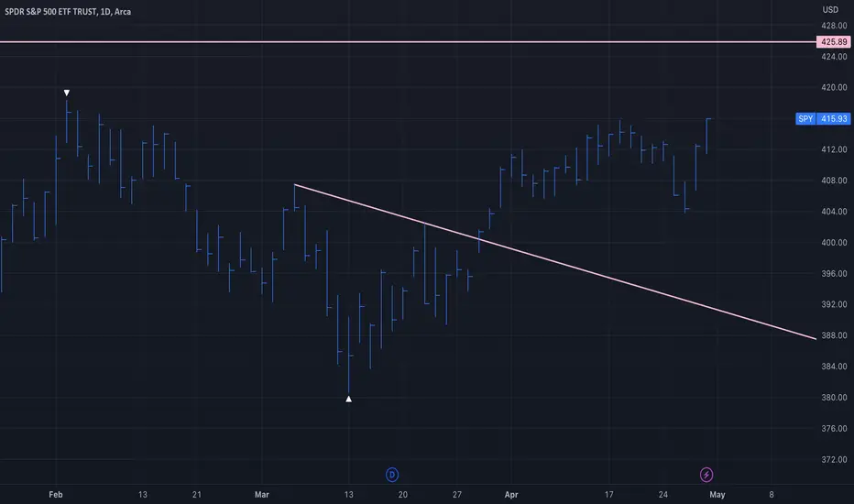Image resolution: width=854 pixels, height=504 pixels.
Task: Open the USD currency selector
Action: pos(830,10)
